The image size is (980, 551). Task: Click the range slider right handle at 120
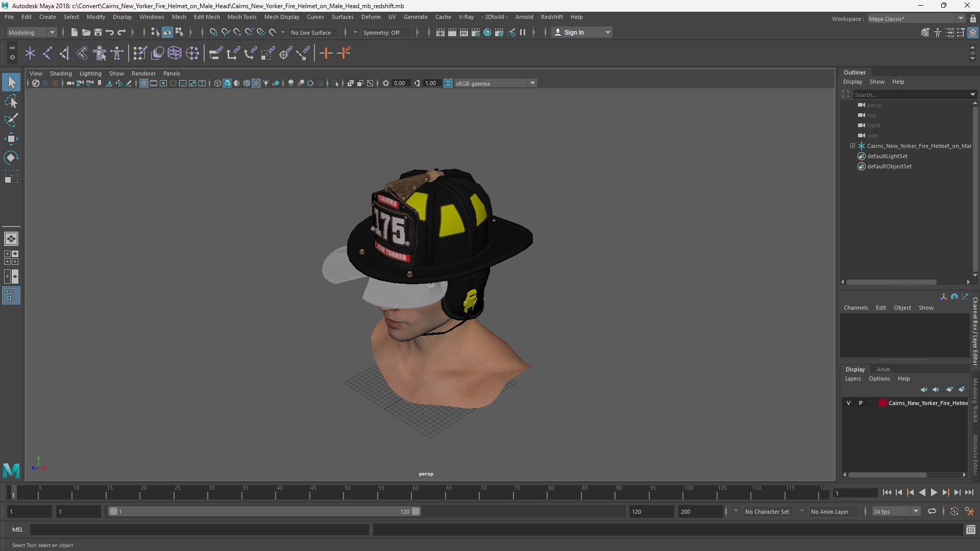(416, 511)
